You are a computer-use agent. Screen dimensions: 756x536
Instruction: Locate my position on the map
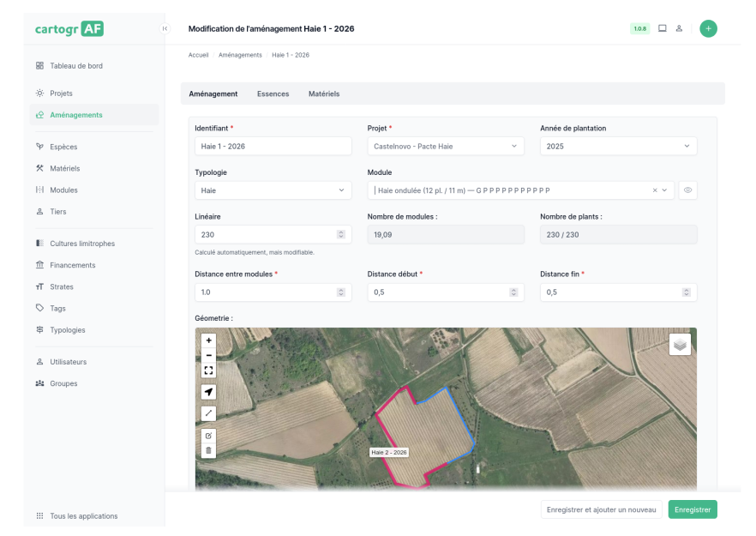[209, 392]
